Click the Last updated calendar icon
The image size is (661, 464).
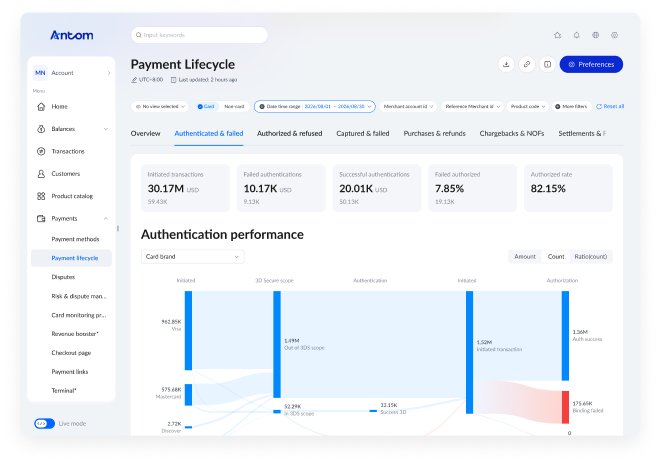[173, 80]
